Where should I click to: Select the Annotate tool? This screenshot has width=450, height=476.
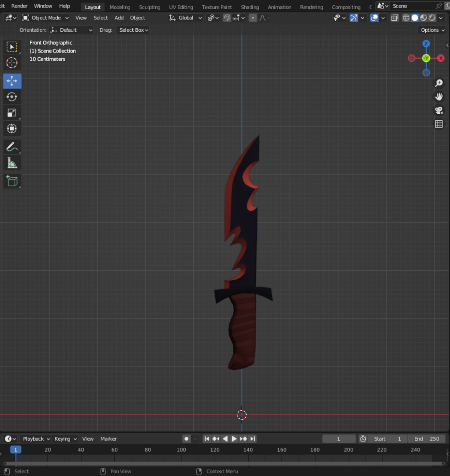pos(12,147)
